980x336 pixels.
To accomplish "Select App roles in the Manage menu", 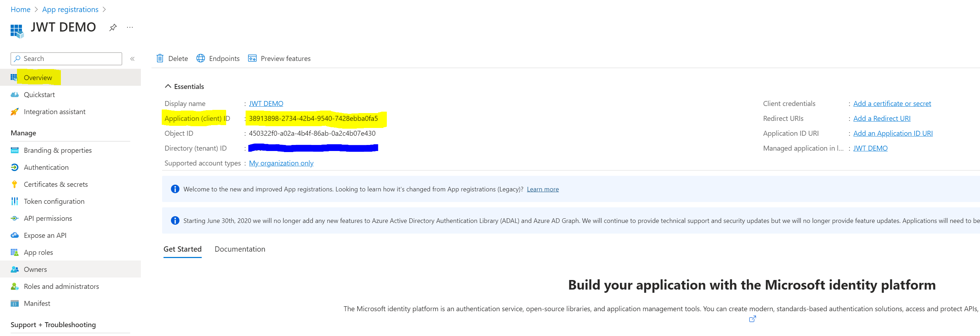I will [38, 252].
